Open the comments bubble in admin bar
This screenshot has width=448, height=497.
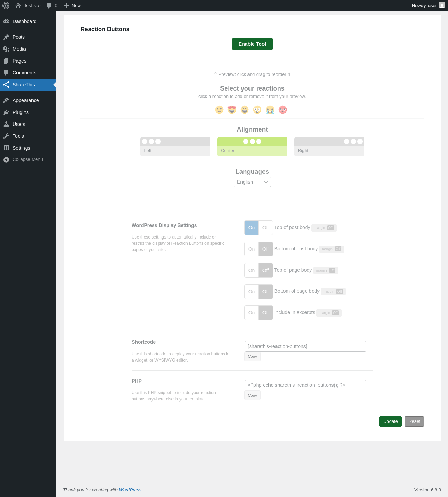[x=49, y=6]
